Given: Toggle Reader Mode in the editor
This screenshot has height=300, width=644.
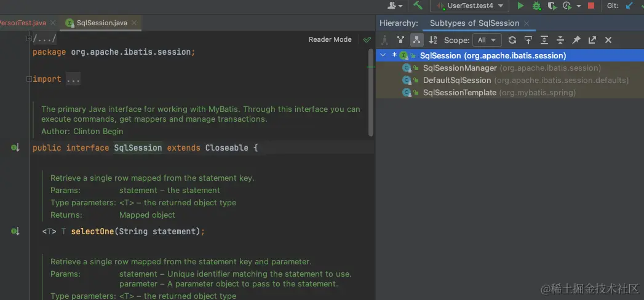Looking at the screenshot, I should [x=330, y=39].
